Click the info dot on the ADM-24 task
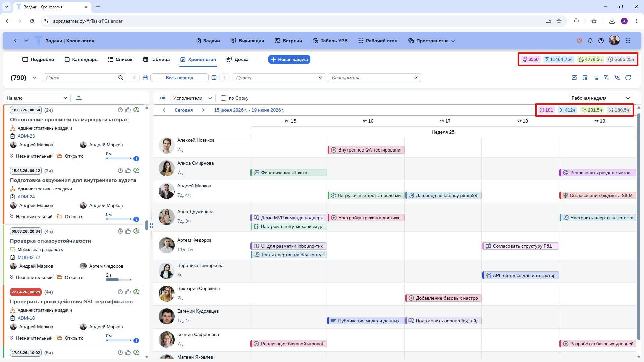This screenshot has height=362, width=644. [x=136, y=219]
